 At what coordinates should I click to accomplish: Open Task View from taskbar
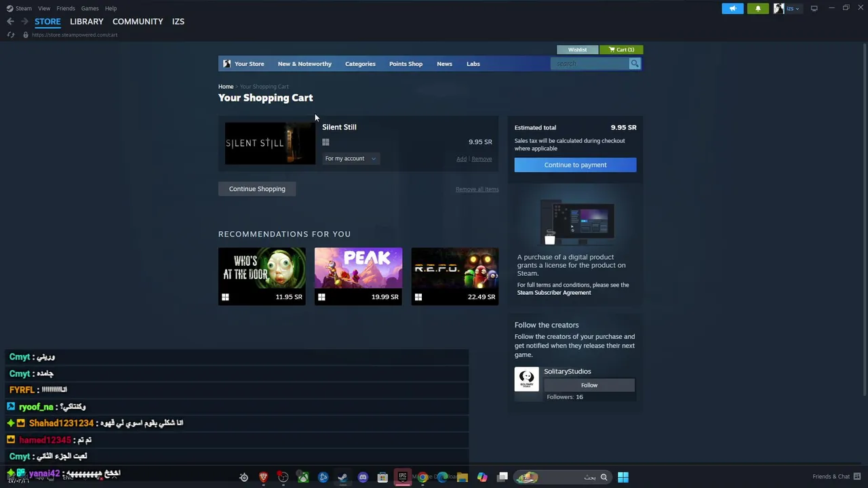tap(502, 477)
